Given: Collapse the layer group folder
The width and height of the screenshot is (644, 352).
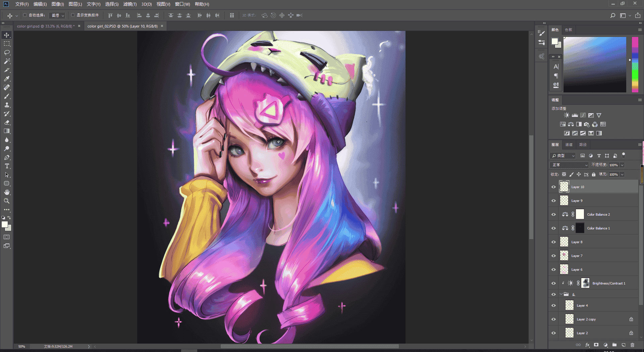Looking at the screenshot, I should coord(561,294).
